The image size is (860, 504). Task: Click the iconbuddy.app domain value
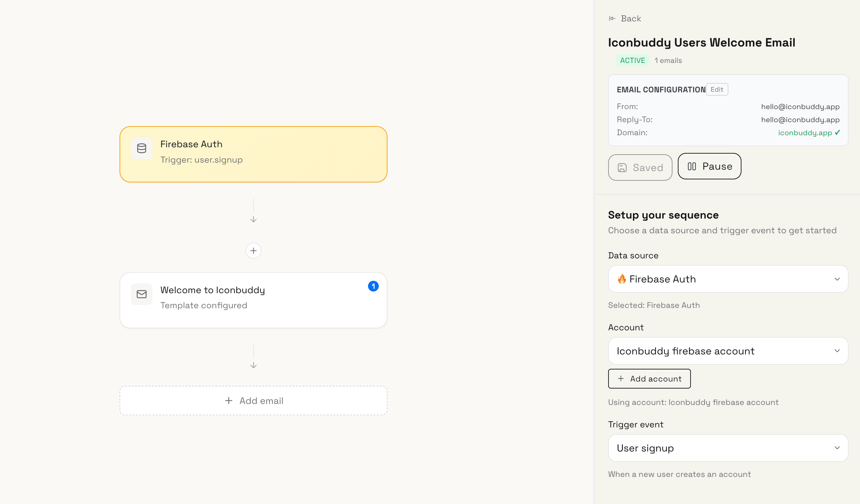(x=805, y=133)
